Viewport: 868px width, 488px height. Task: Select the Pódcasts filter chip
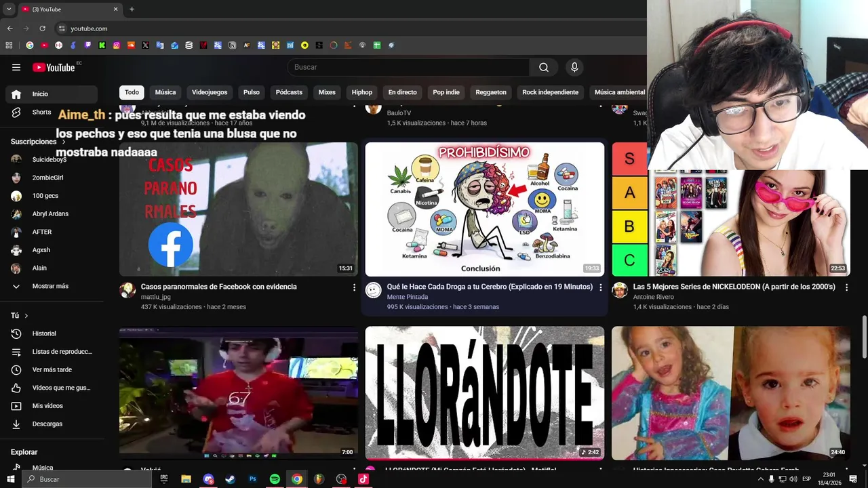(x=289, y=92)
